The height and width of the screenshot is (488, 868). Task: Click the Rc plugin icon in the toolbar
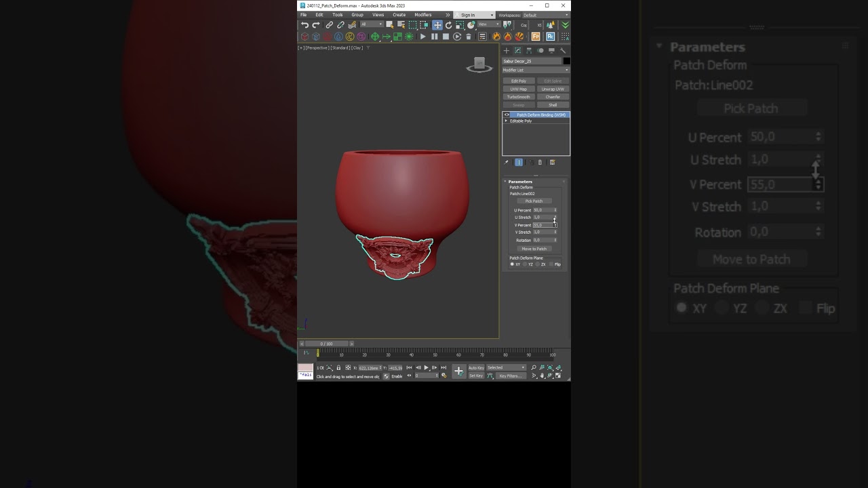[x=550, y=37]
